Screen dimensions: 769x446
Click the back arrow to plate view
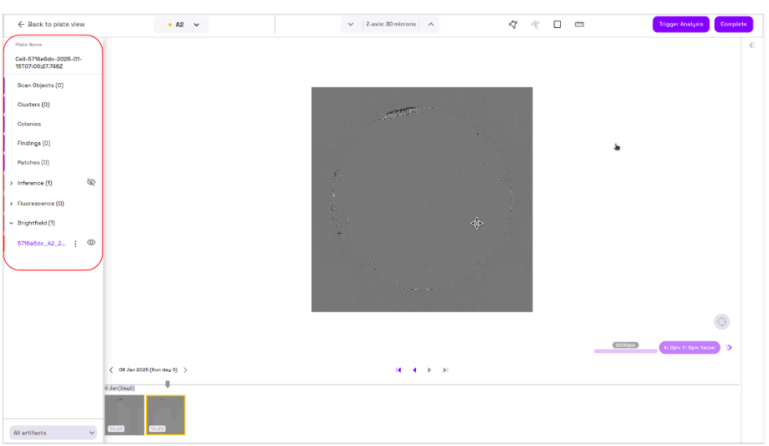click(x=21, y=24)
